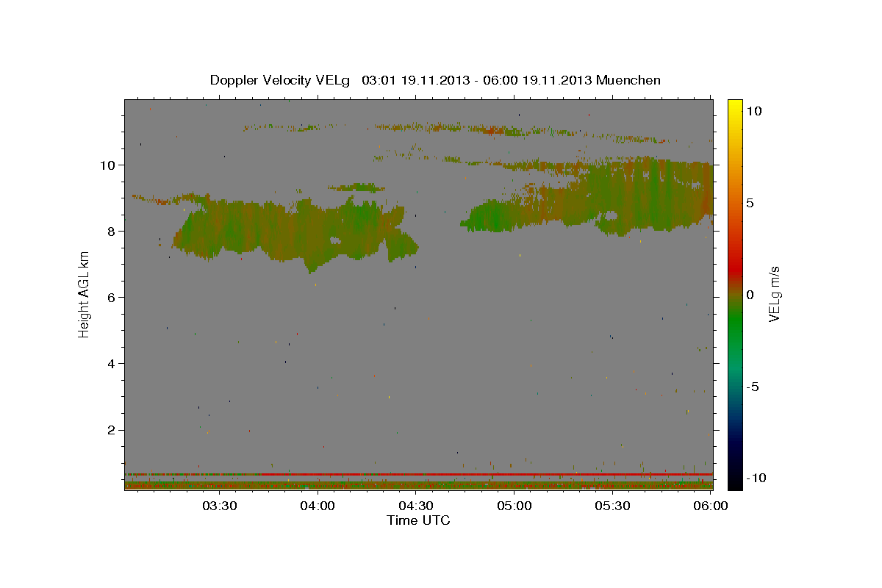Click the 'Time UTC' axis label
The image size is (882, 588).
click(x=418, y=520)
